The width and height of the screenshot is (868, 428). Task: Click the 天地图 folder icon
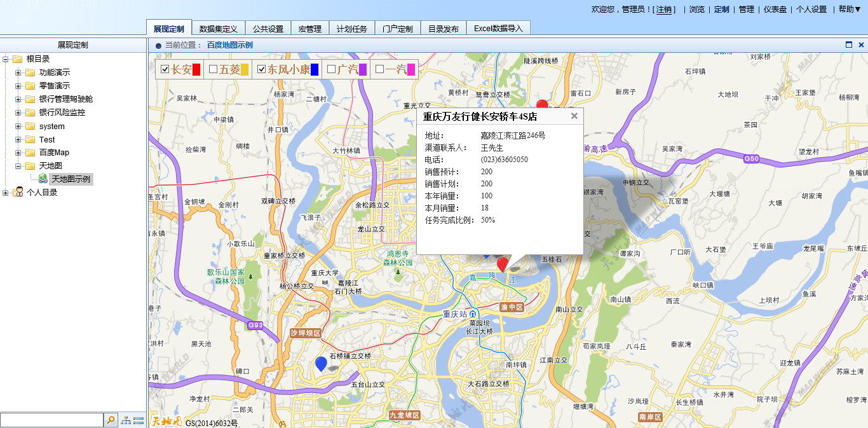[x=30, y=166]
